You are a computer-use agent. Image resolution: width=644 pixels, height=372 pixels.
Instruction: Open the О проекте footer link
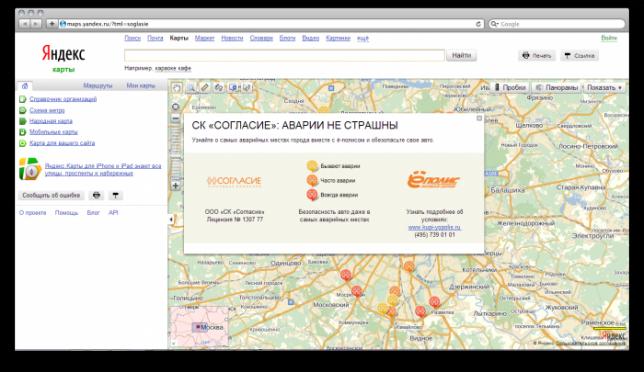[x=32, y=213]
